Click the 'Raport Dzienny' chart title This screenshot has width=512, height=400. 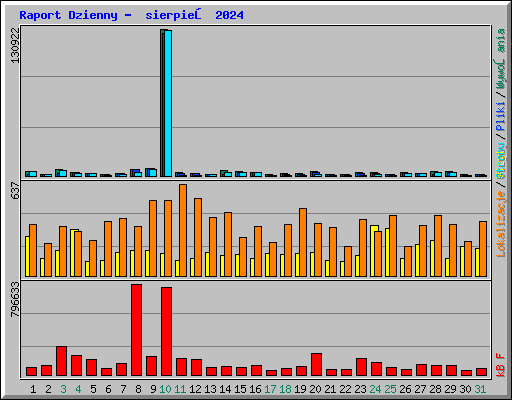point(68,15)
